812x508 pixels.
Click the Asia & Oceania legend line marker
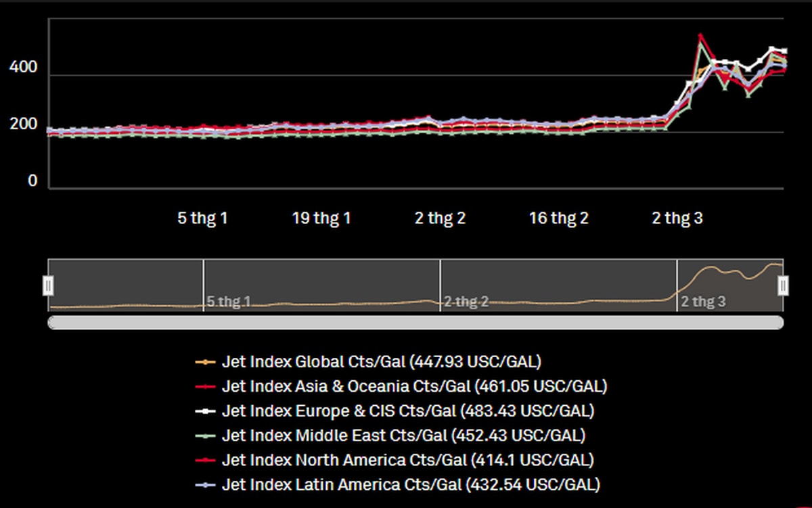pyautogui.click(x=204, y=387)
